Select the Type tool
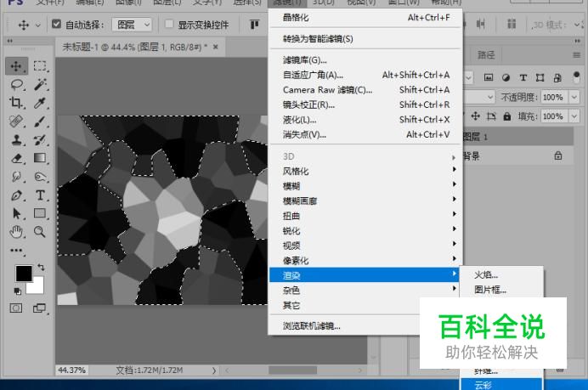Image resolution: width=588 pixels, height=390 pixels. coord(40,195)
